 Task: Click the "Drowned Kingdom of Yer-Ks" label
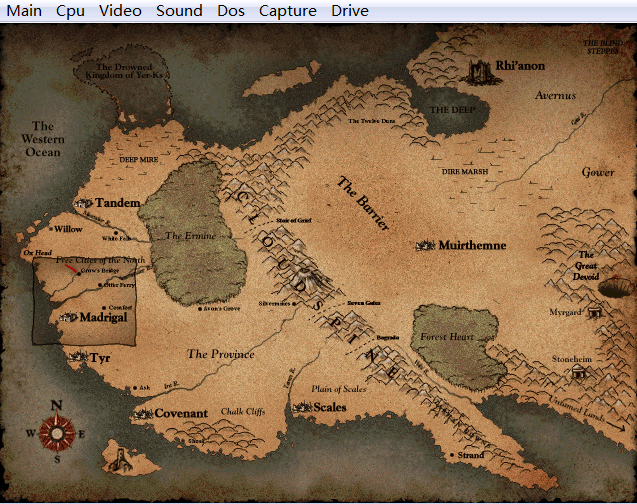tap(124, 71)
